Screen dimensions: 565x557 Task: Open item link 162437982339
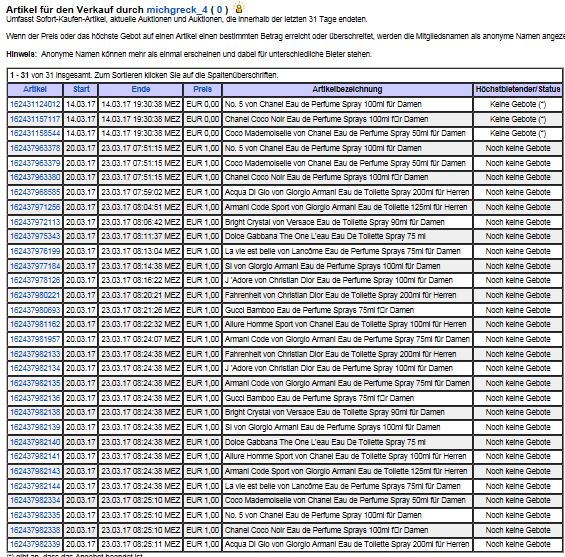tap(35, 544)
